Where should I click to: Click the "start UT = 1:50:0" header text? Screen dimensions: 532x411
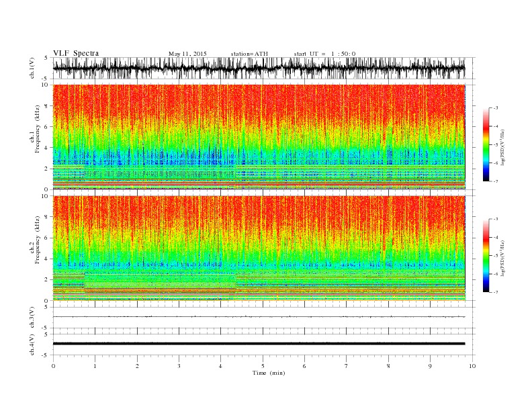[x=324, y=54]
